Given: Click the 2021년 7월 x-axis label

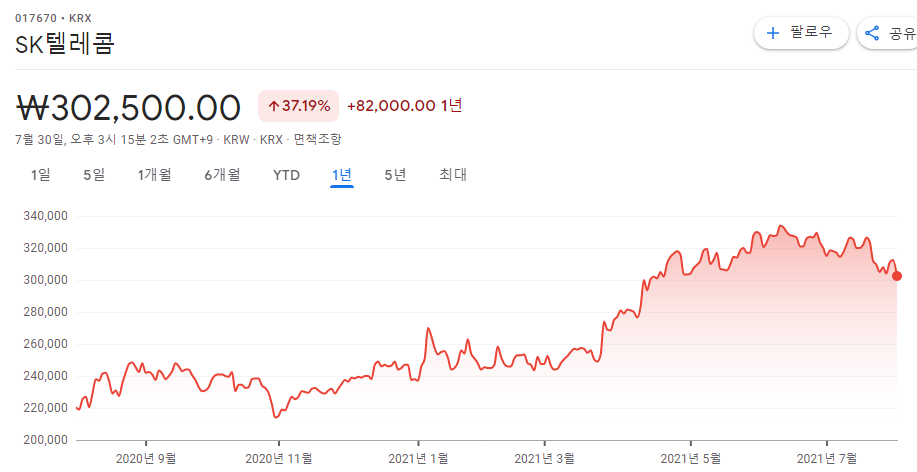Looking at the screenshot, I should 827,459.
